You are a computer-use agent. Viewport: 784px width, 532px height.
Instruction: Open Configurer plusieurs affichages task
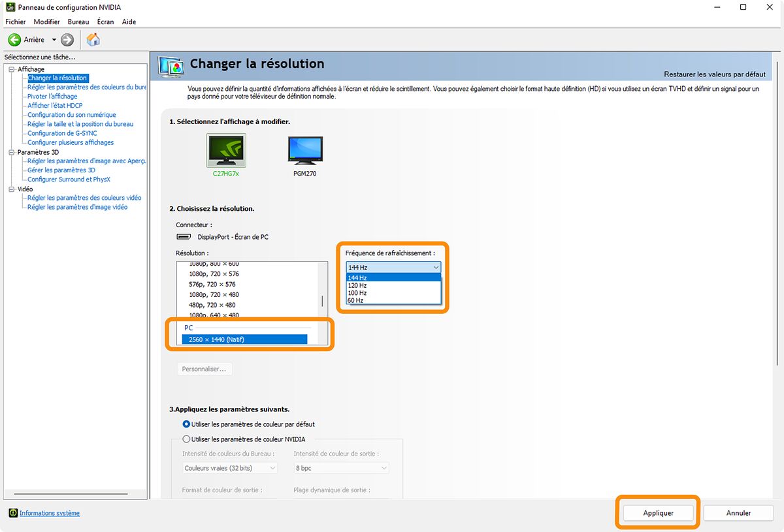[71, 142]
